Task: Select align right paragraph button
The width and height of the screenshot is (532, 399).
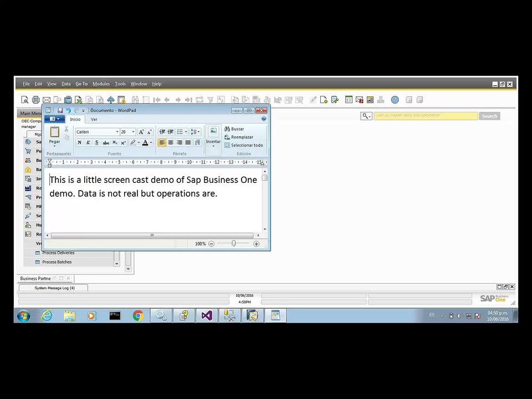Action: 180,142
